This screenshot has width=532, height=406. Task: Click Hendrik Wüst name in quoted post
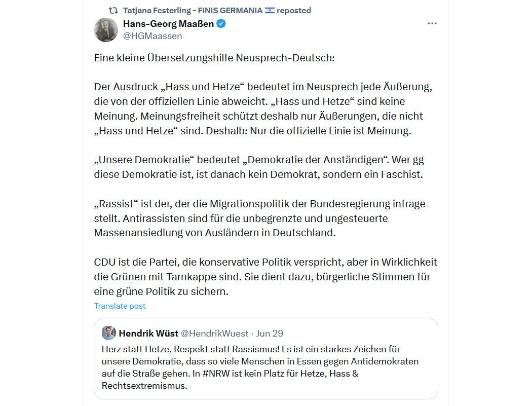[x=148, y=334]
